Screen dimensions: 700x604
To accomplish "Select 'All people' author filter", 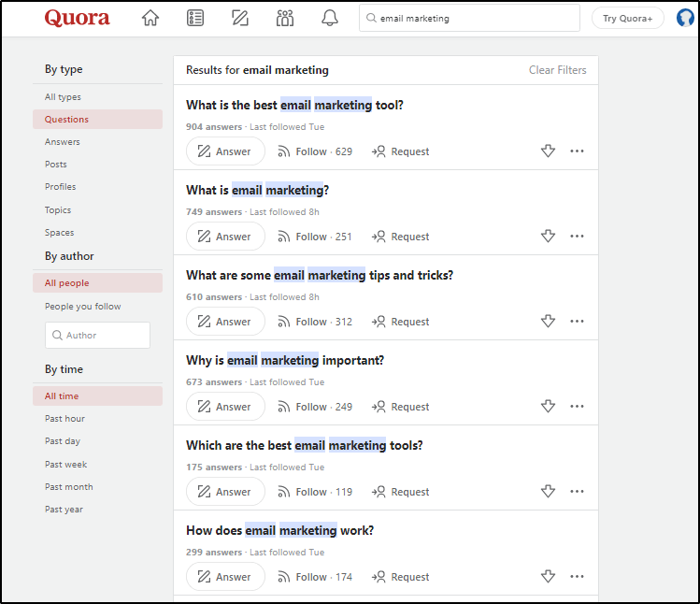I will (97, 282).
